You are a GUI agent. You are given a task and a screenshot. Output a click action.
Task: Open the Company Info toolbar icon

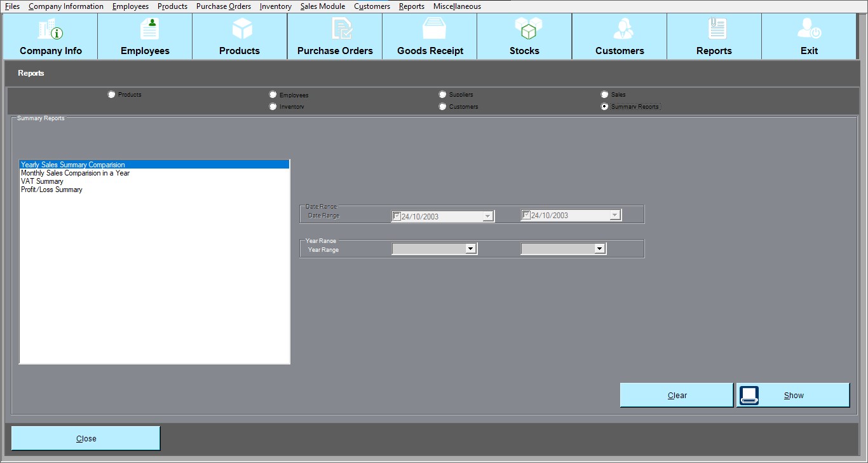(x=50, y=29)
